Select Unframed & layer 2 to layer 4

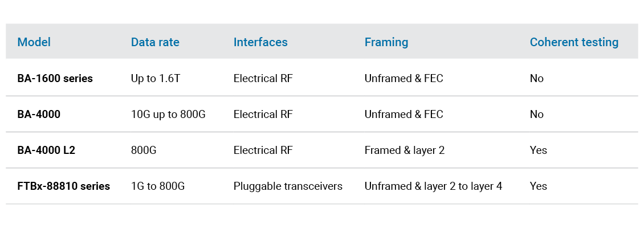coord(433,186)
